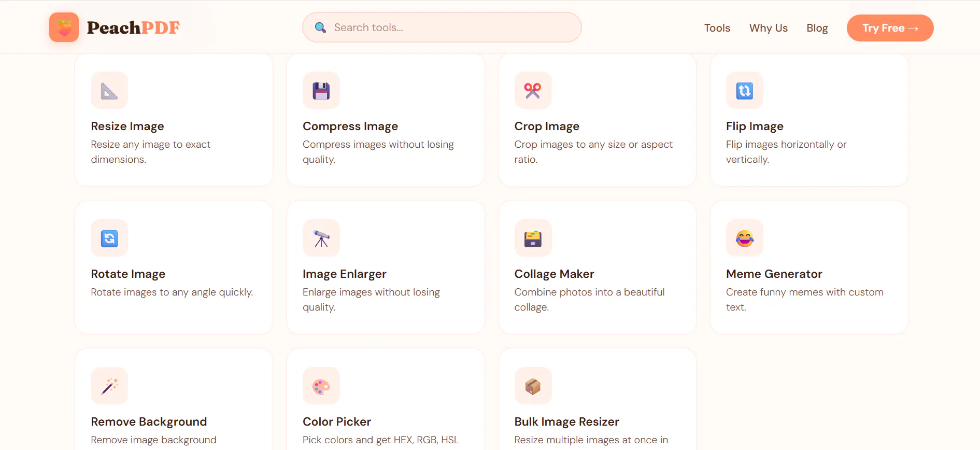Click the Bulk Image Resizer package icon
Viewport: 980px width, 450px height.
tap(533, 386)
